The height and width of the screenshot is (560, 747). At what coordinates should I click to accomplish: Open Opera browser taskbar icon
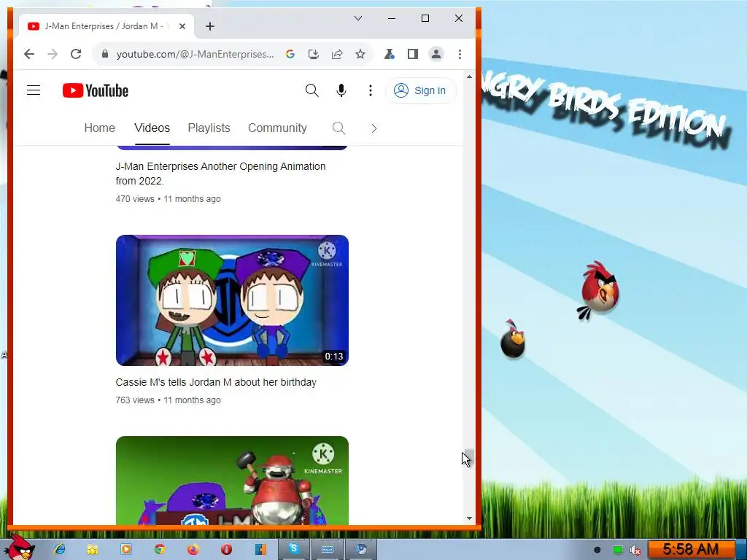click(x=226, y=550)
